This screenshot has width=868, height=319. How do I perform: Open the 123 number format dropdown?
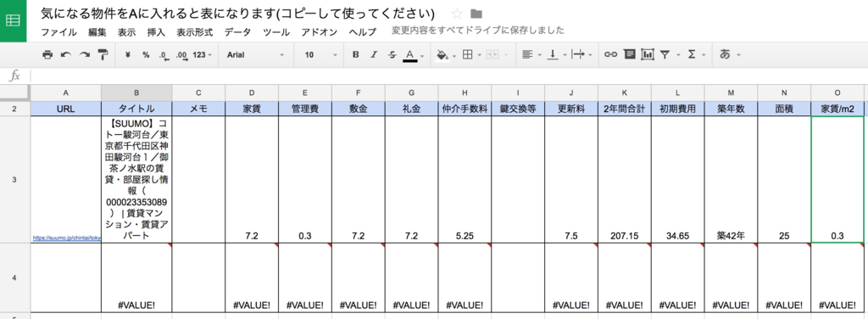[x=202, y=55]
